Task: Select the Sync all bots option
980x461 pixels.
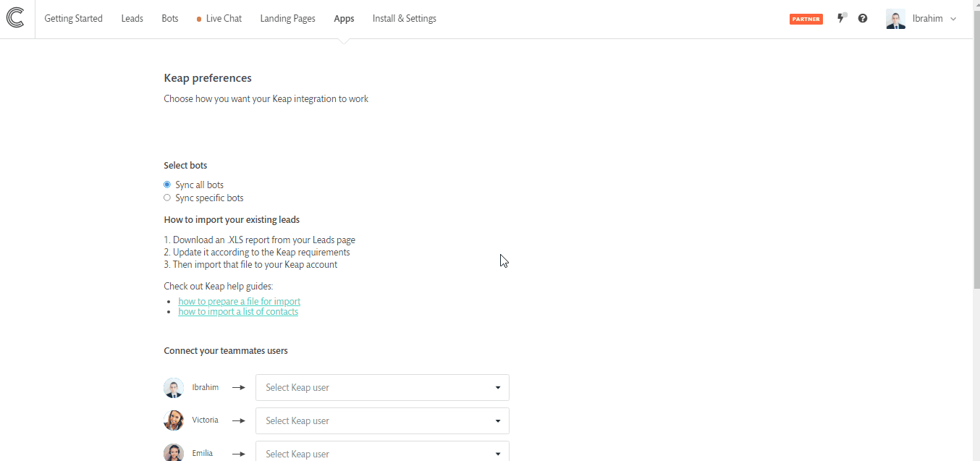Action: pos(167,185)
